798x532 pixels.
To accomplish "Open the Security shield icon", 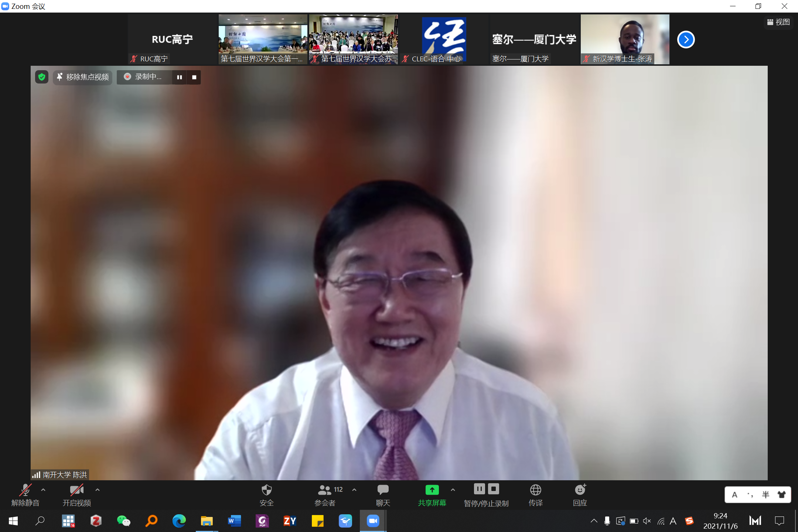I will [266, 490].
